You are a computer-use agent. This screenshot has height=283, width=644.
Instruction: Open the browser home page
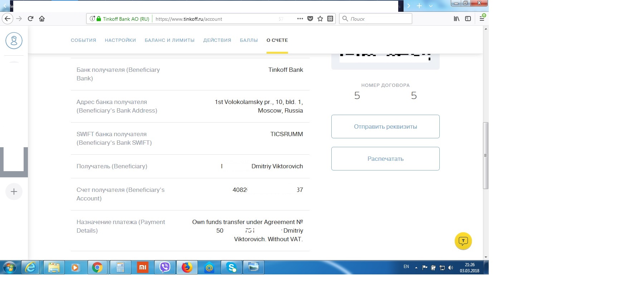coord(42,19)
